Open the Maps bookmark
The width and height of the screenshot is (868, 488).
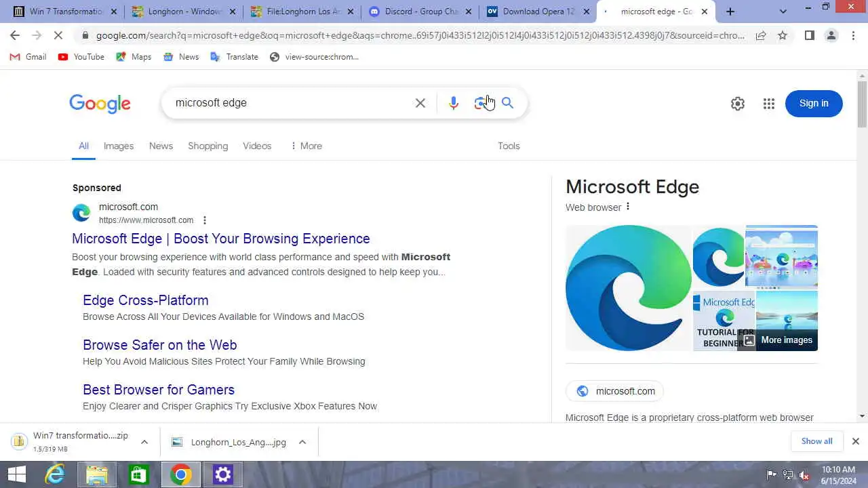pos(134,57)
